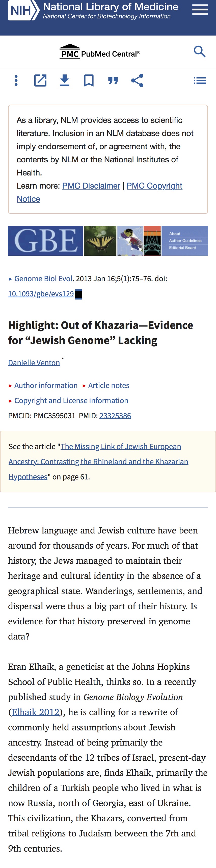Open the three-dot more options menu
The height and width of the screenshot is (868, 216).
pyautogui.click(x=16, y=81)
